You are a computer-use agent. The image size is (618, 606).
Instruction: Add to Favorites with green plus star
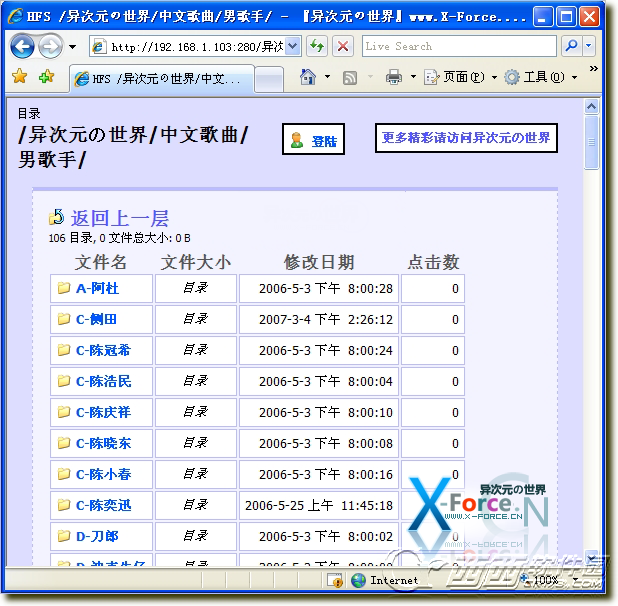tap(47, 76)
